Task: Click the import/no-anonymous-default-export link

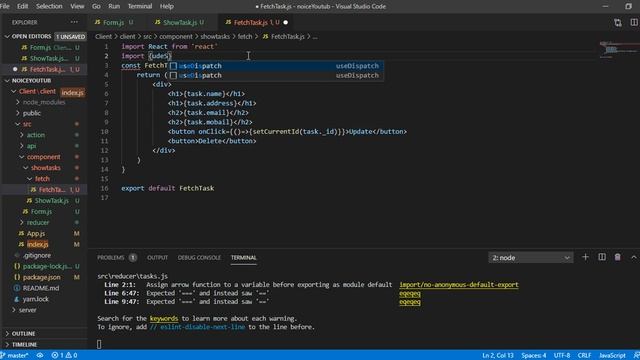Action: [459, 284]
